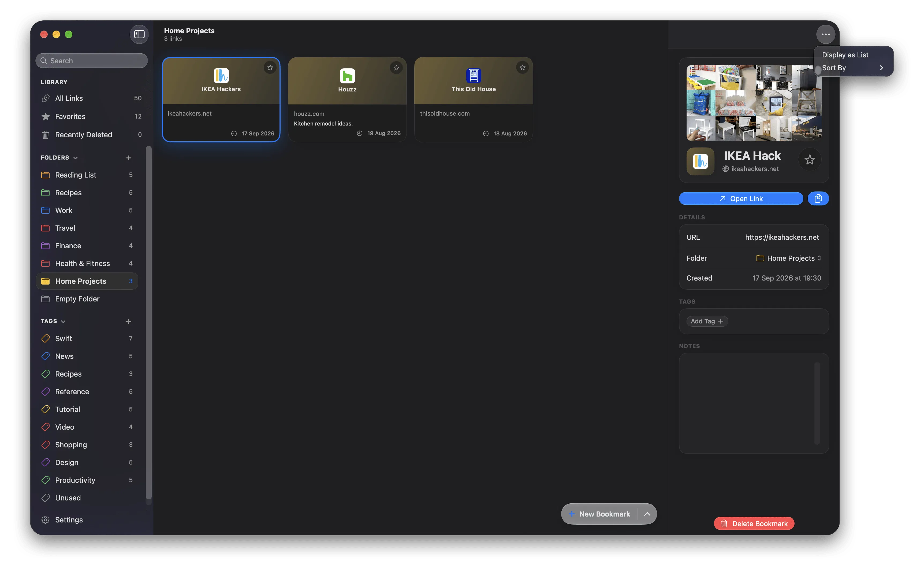Image resolution: width=924 pixels, height=575 pixels.
Task: Click the Open Link button
Action: coord(740,198)
